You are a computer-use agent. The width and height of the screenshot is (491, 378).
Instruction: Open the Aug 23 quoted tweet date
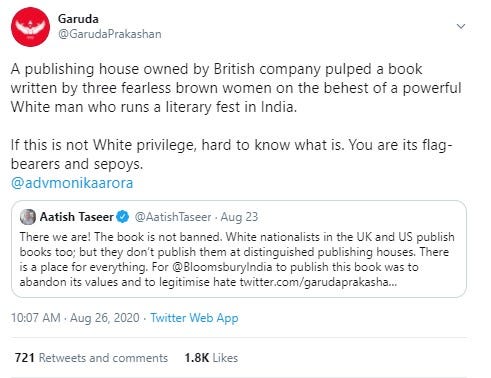click(x=239, y=217)
